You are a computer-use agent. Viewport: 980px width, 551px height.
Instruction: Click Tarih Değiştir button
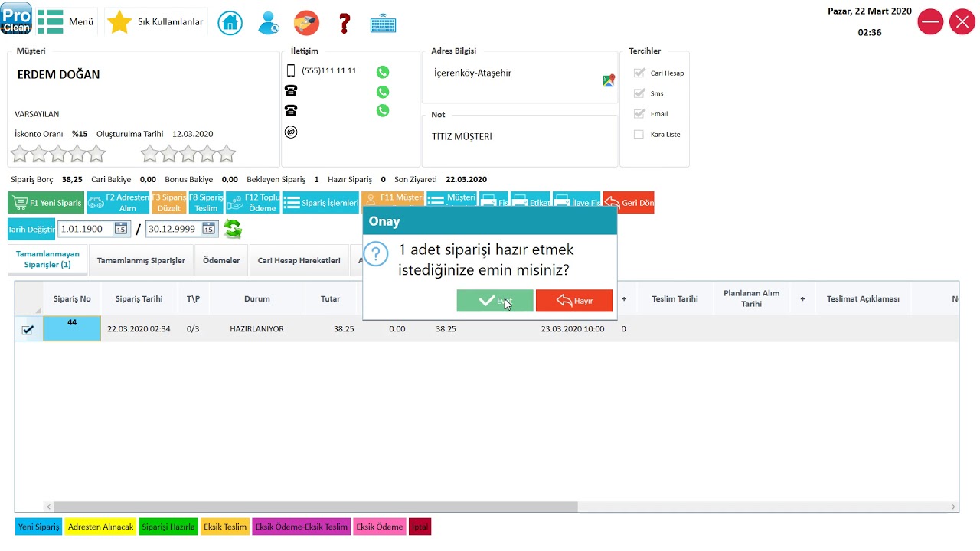coord(31,229)
